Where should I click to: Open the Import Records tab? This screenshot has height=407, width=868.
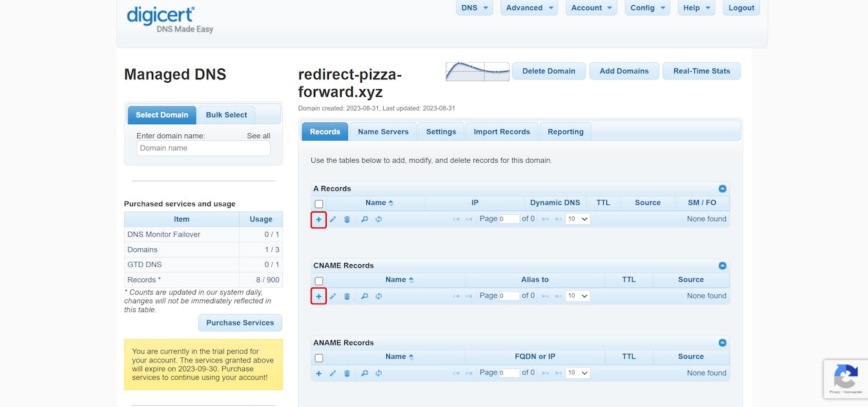click(501, 132)
